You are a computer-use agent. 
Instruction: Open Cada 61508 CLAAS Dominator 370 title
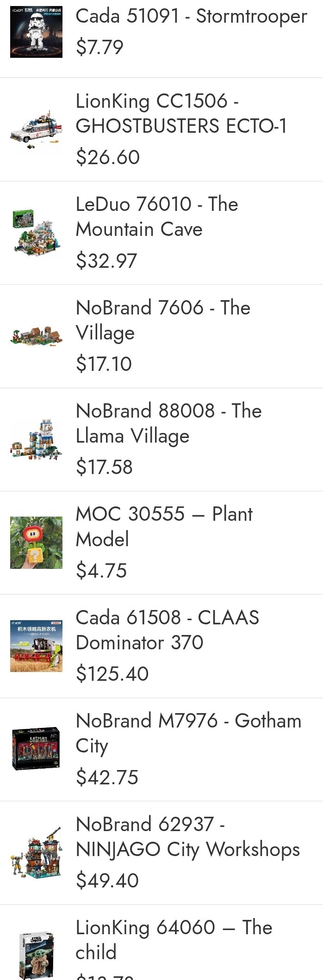point(167,630)
